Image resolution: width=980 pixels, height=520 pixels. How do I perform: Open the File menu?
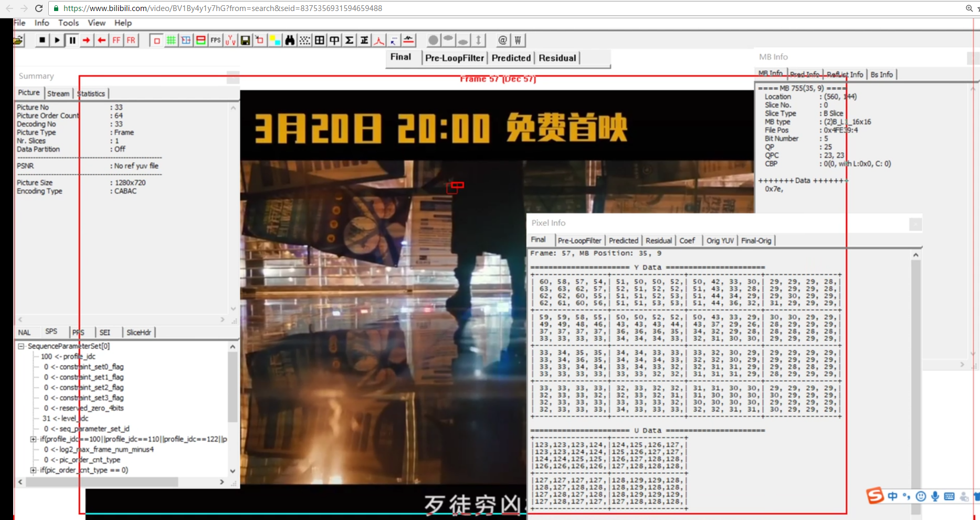pos(20,23)
